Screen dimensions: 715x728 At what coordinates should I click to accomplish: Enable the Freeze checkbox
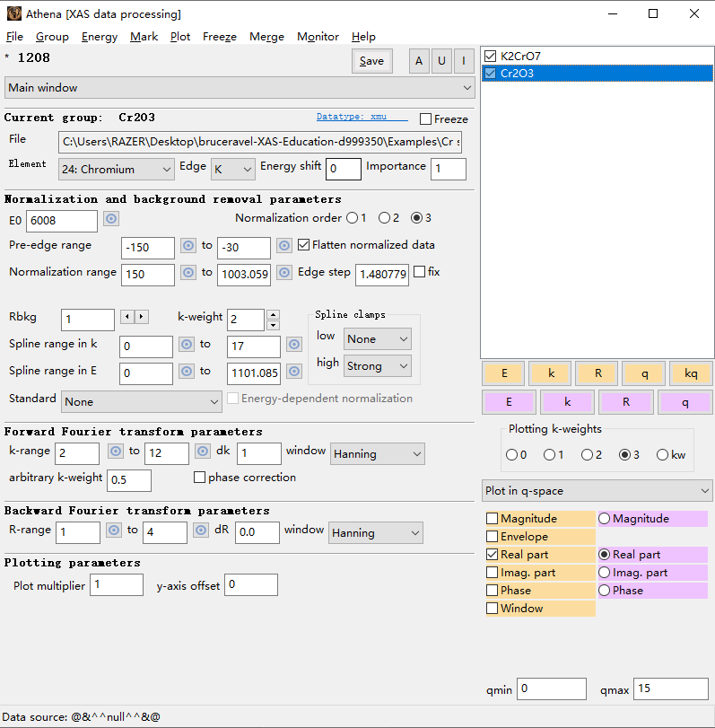point(426,119)
